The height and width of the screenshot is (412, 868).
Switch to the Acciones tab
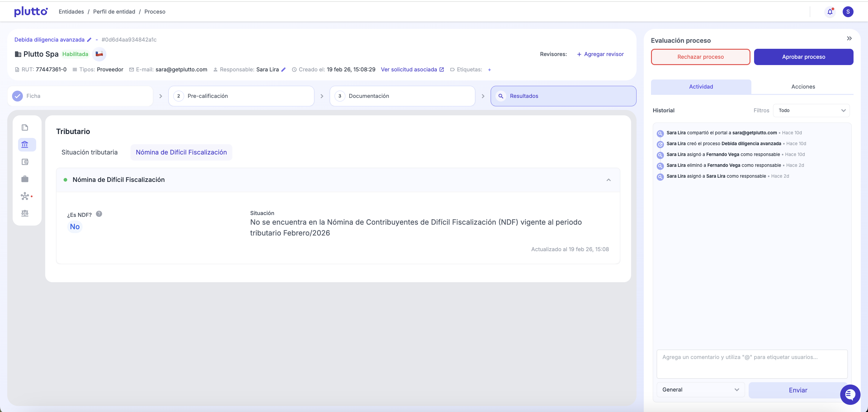(x=803, y=87)
